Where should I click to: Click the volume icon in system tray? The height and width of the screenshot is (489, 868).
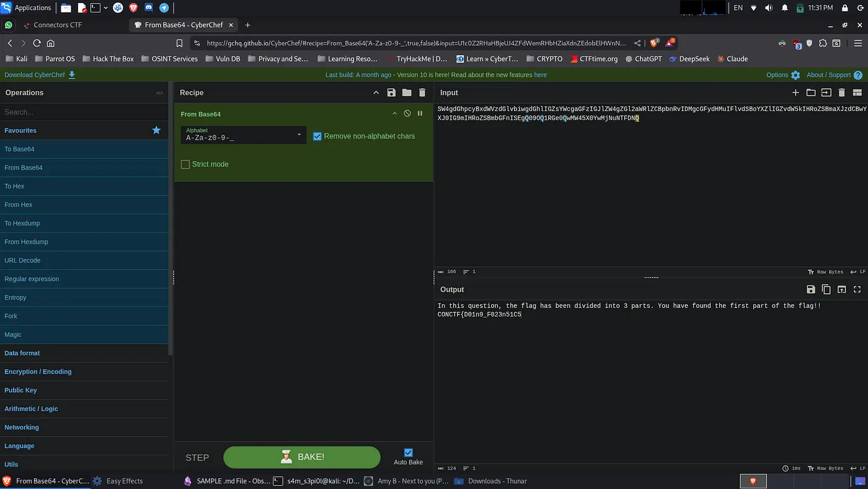tap(769, 7)
